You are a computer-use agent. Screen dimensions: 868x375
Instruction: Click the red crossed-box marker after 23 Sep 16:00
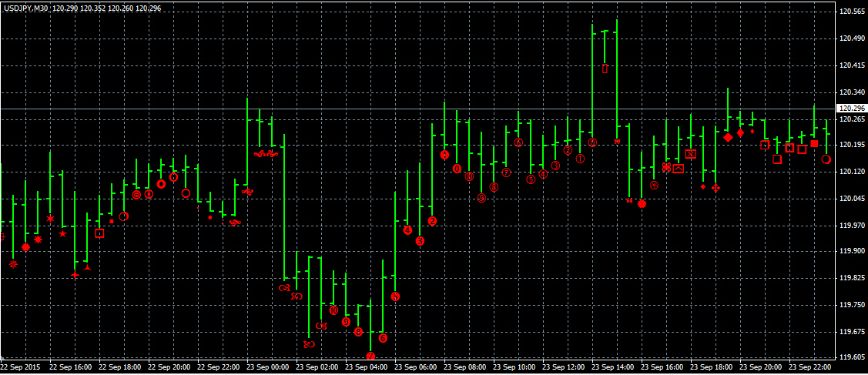tap(691, 153)
